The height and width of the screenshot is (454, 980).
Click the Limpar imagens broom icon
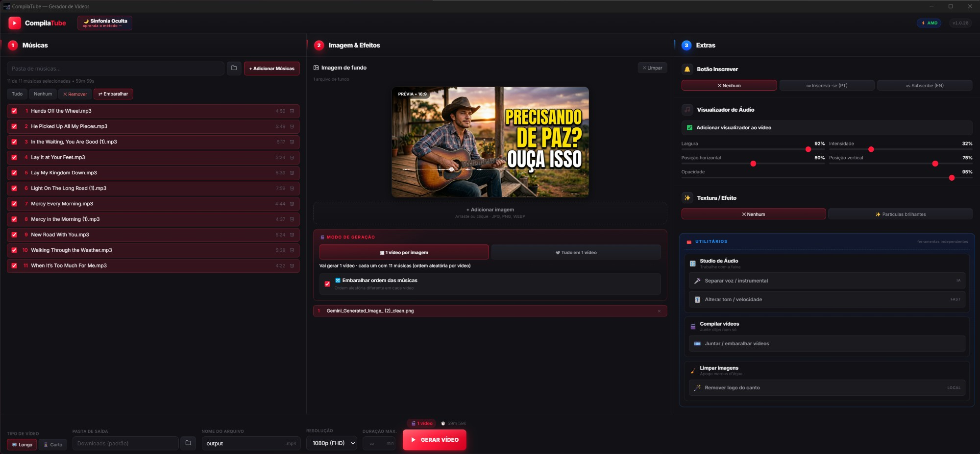693,370
